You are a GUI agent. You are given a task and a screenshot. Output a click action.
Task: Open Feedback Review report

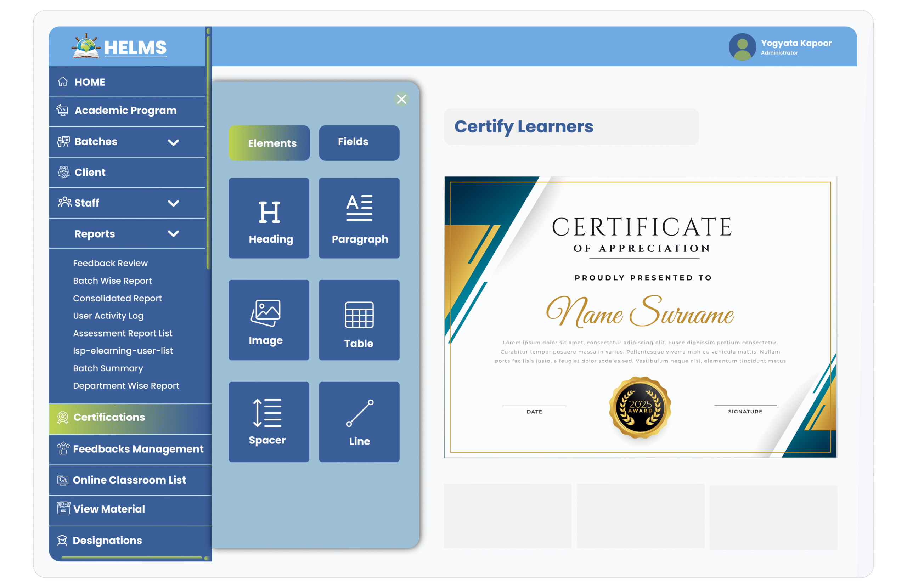(110, 263)
